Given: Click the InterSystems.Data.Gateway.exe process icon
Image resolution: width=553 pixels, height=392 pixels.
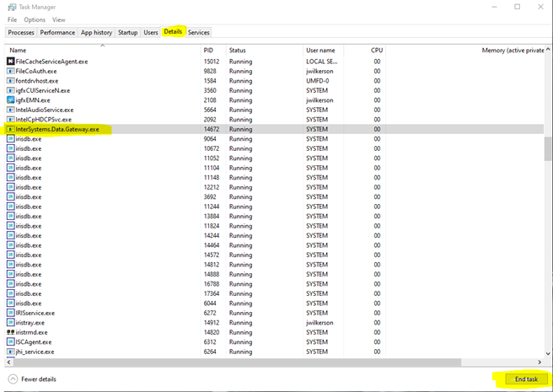Looking at the screenshot, I should [x=10, y=130].
